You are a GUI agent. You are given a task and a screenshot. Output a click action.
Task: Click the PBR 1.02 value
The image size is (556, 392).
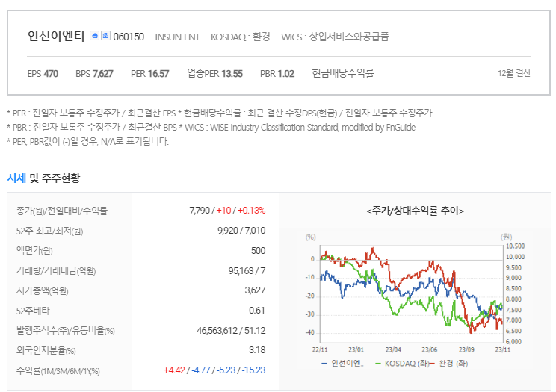tap(277, 74)
